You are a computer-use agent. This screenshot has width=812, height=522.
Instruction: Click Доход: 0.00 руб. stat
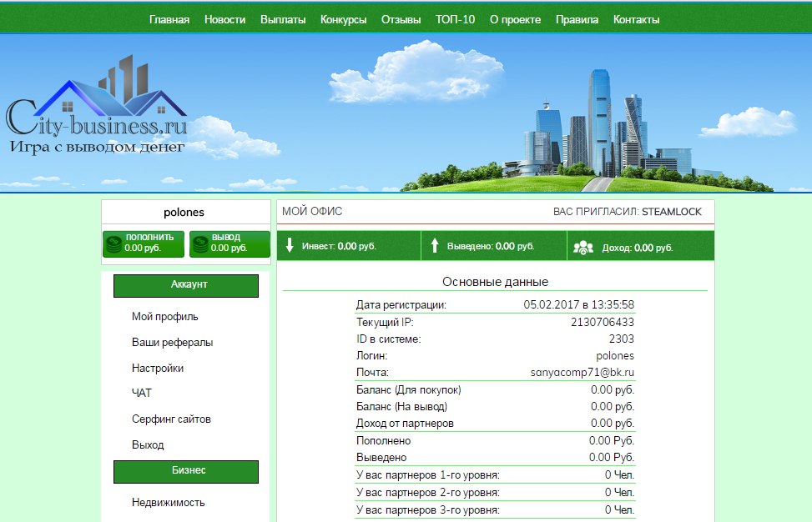pyautogui.click(x=638, y=248)
